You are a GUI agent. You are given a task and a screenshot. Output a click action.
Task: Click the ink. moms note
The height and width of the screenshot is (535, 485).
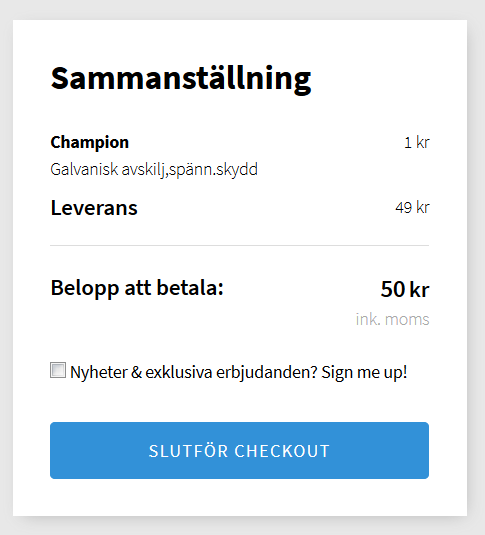(x=392, y=319)
